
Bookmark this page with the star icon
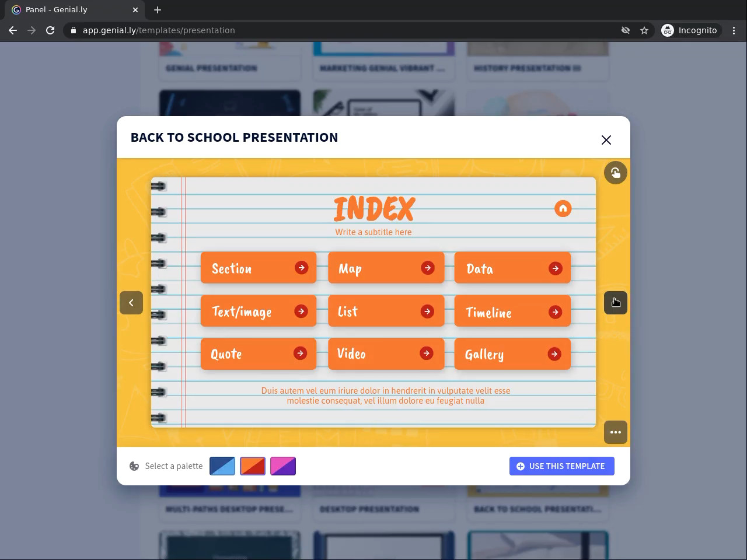(644, 30)
